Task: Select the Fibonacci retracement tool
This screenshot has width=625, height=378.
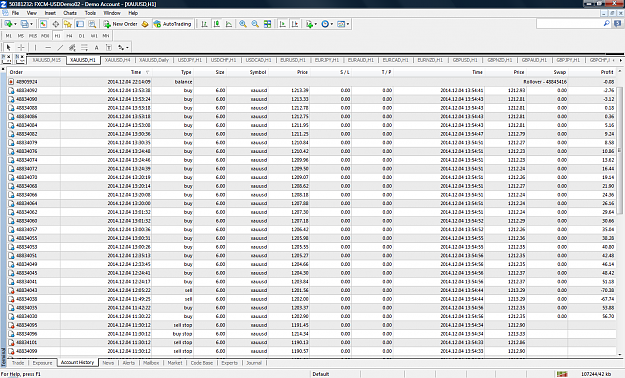Action: (x=84, y=47)
